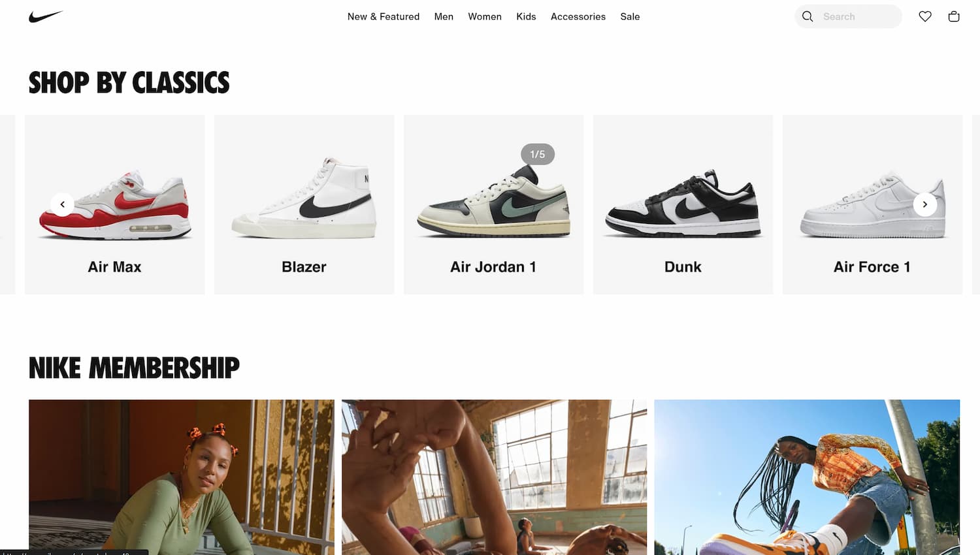The width and height of the screenshot is (980, 555).
Task: Click the 1/5 slide counter badge
Action: 538,154
